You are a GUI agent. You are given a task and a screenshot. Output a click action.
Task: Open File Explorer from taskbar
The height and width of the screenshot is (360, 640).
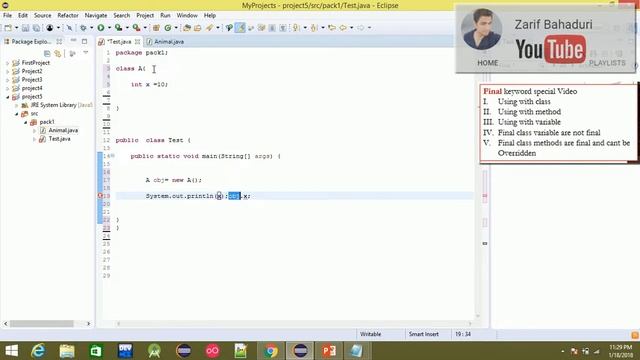67,351
